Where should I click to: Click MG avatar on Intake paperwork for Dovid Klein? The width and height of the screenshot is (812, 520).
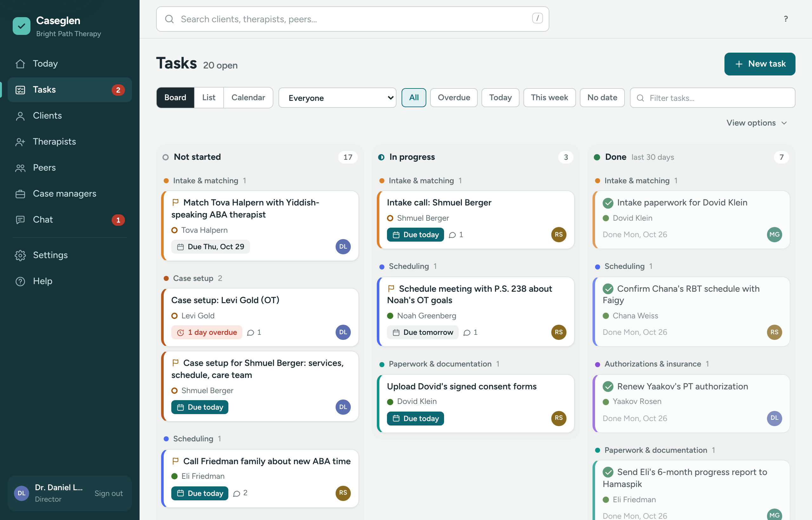(774, 234)
